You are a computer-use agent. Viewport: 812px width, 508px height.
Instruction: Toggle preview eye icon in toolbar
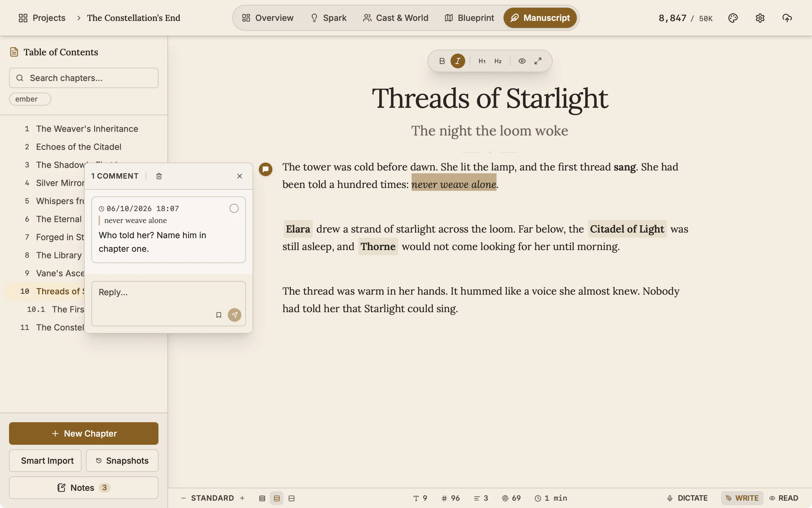[x=522, y=61]
